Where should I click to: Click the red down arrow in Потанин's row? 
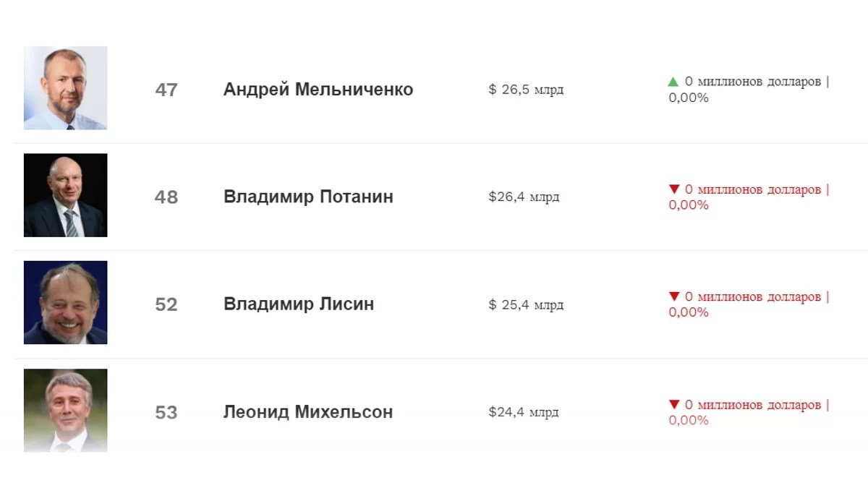pyautogui.click(x=674, y=189)
